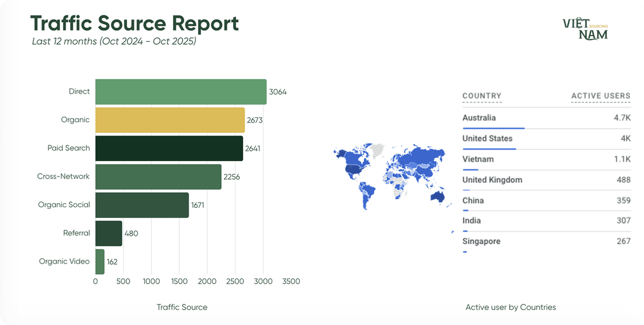This screenshot has height=325, width=644.
Task: Click the Direct traffic green bar
Action: point(181,92)
